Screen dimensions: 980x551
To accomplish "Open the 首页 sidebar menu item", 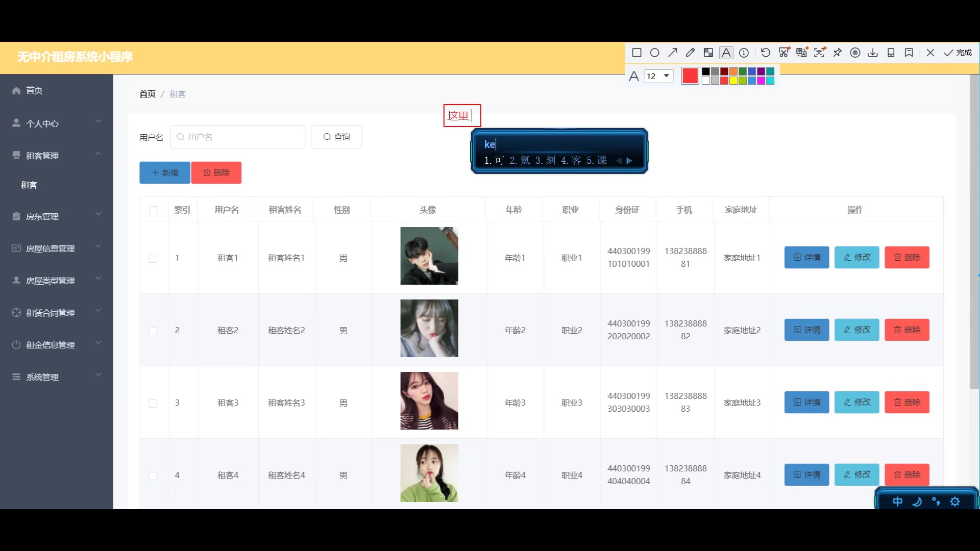I will 34,90.
